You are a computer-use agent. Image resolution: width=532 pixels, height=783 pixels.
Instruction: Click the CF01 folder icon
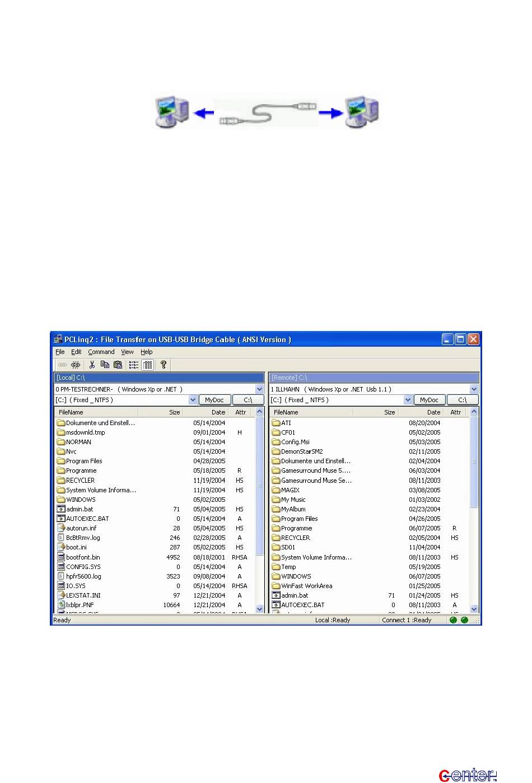click(276, 432)
